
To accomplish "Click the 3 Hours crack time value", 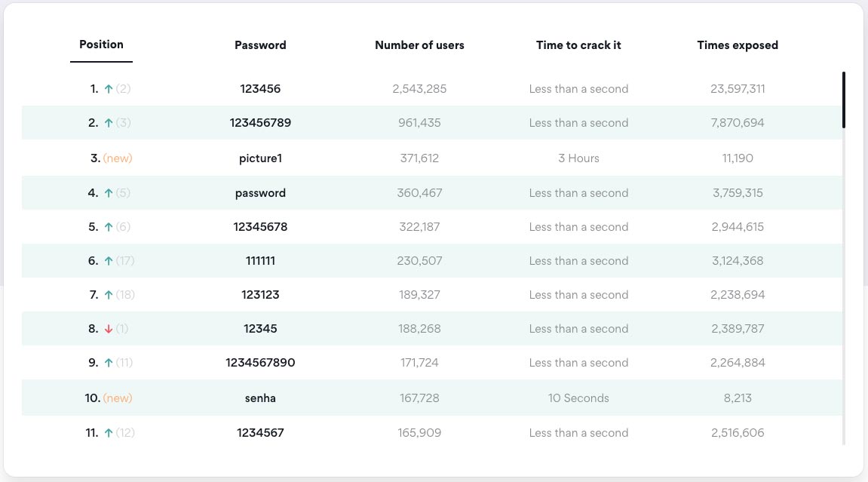I will (578, 158).
